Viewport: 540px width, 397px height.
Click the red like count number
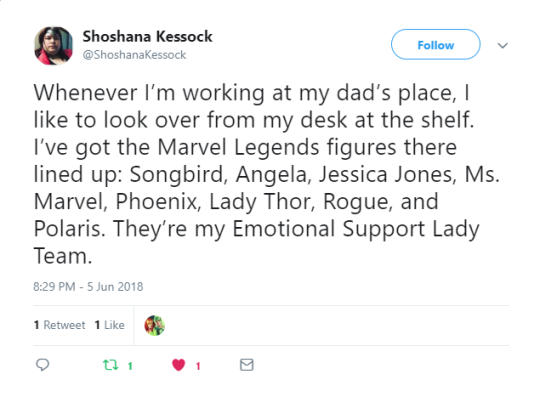198,366
